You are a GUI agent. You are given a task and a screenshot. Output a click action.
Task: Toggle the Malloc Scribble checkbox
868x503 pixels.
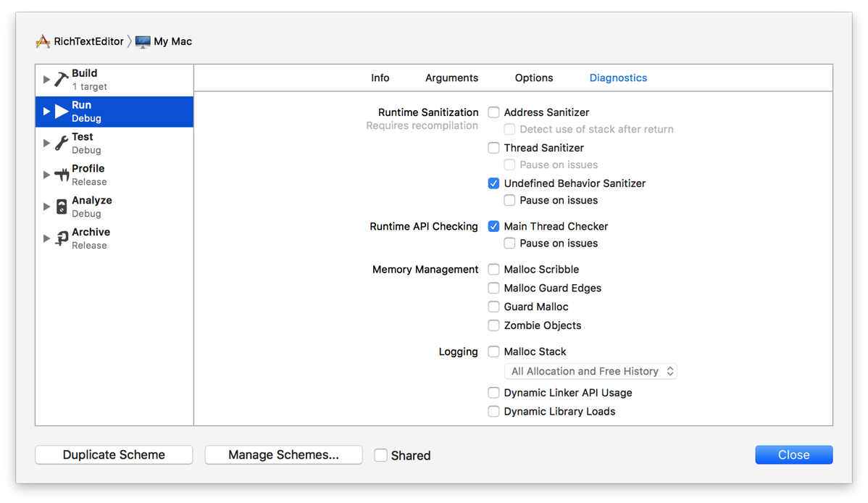(x=493, y=269)
